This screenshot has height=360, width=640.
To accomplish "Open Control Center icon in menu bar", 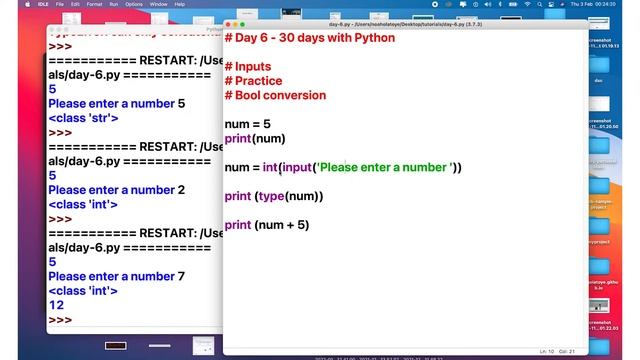I will point(551,4).
